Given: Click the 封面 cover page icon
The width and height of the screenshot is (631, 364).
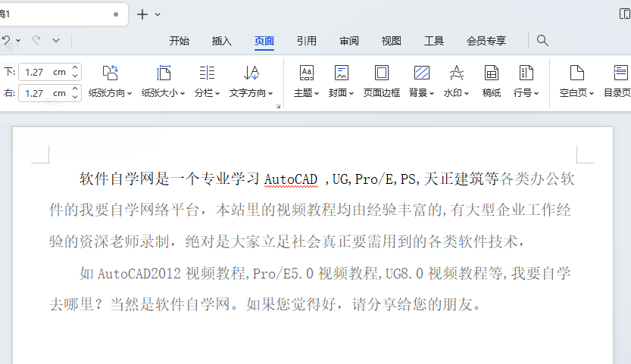Looking at the screenshot, I should 341,73.
